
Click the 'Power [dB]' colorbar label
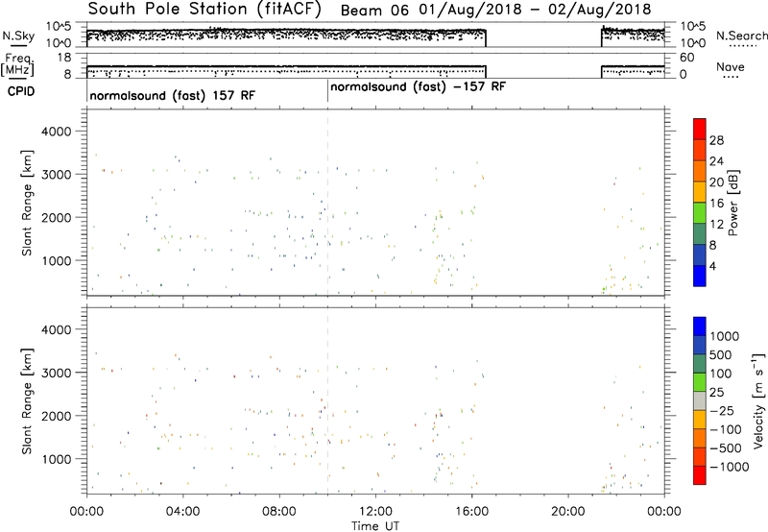(x=732, y=203)
